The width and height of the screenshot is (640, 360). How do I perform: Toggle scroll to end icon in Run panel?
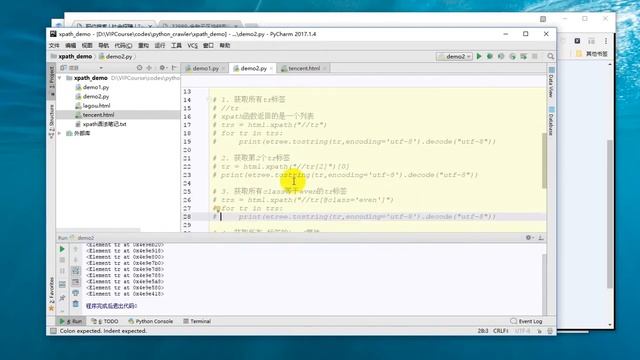click(x=76, y=282)
